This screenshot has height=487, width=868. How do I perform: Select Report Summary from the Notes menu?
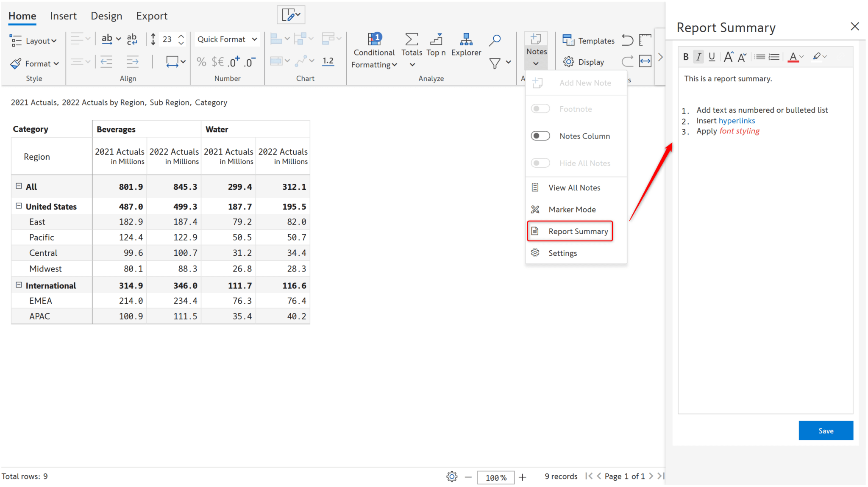(578, 231)
